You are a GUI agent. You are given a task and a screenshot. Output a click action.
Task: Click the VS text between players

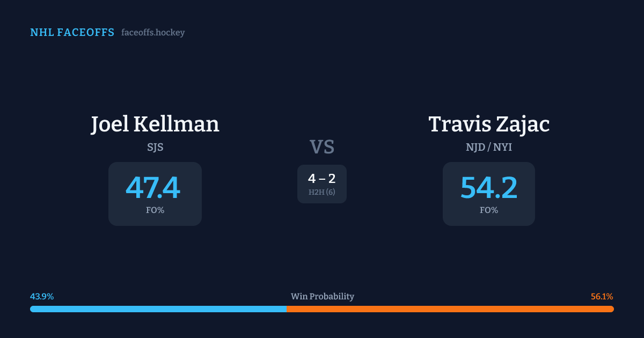click(322, 147)
